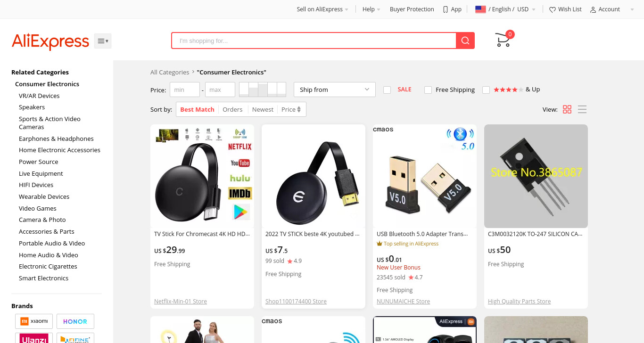Expand the Account dropdown menu
Image resolution: width=644 pixels, height=343 pixels.
[x=612, y=9]
